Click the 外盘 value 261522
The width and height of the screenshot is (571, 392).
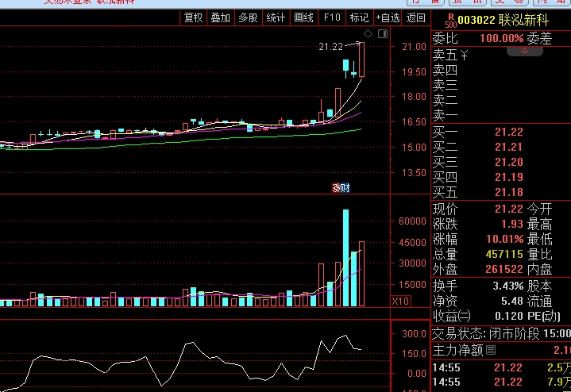504,269
